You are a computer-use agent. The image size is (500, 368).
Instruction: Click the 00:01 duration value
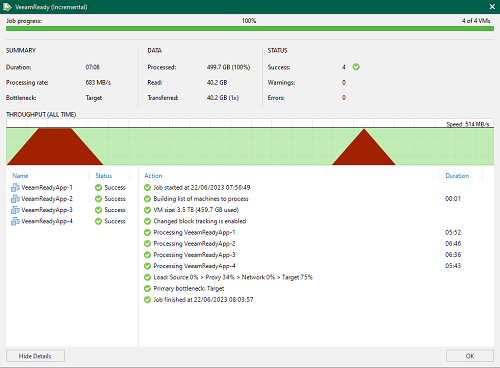pyautogui.click(x=453, y=199)
